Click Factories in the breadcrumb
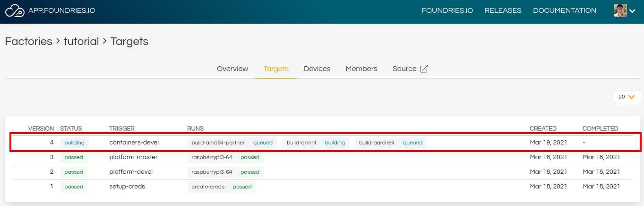This screenshot has width=644, height=206. click(28, 41)
